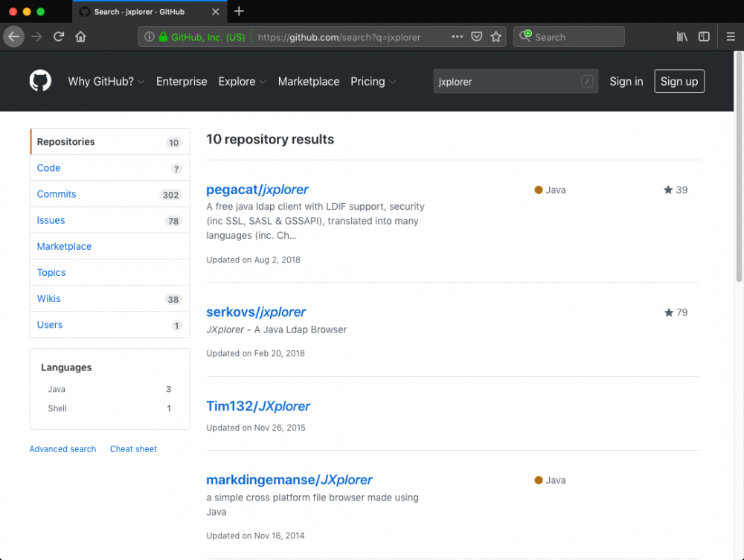Click the browser back arrow button
The image size is (744, 560).
point(13,36)
